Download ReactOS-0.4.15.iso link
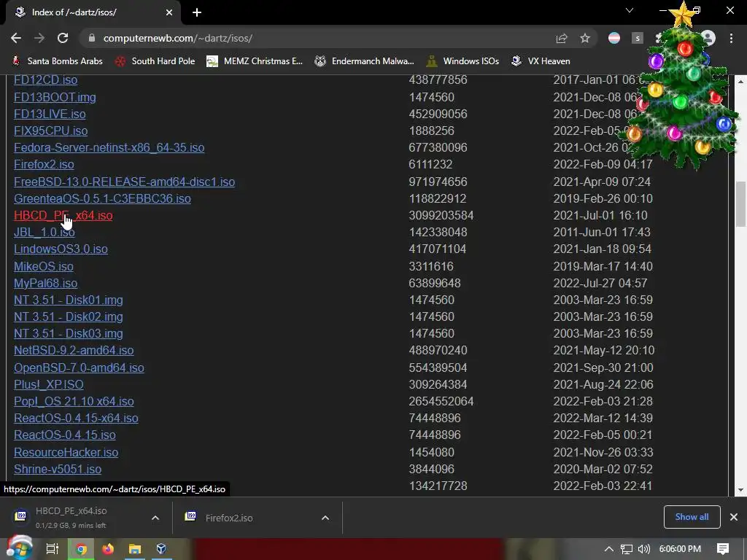 point(65,435)
